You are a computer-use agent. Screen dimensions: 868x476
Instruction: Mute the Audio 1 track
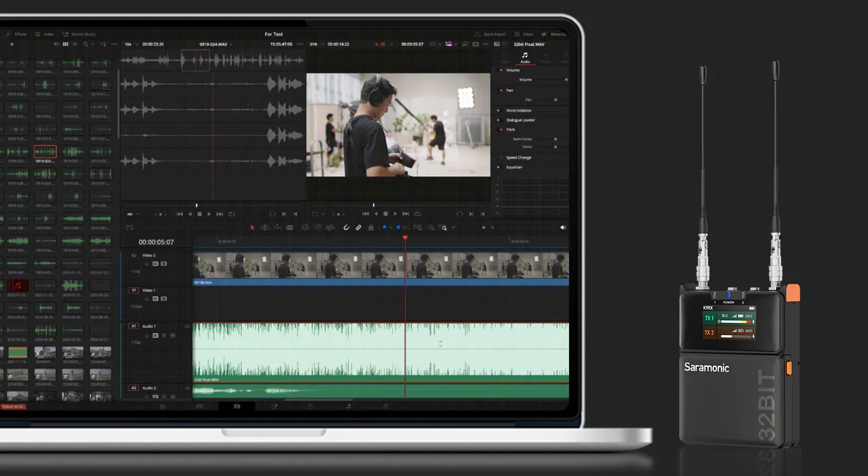173,336
